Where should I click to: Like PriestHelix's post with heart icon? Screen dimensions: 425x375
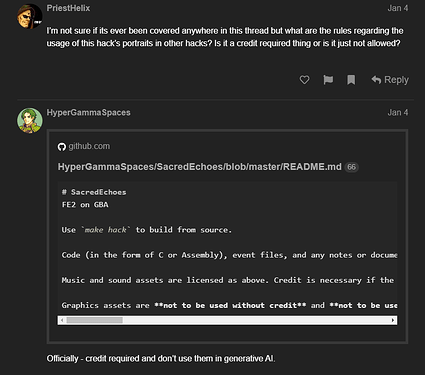point(304,80)
